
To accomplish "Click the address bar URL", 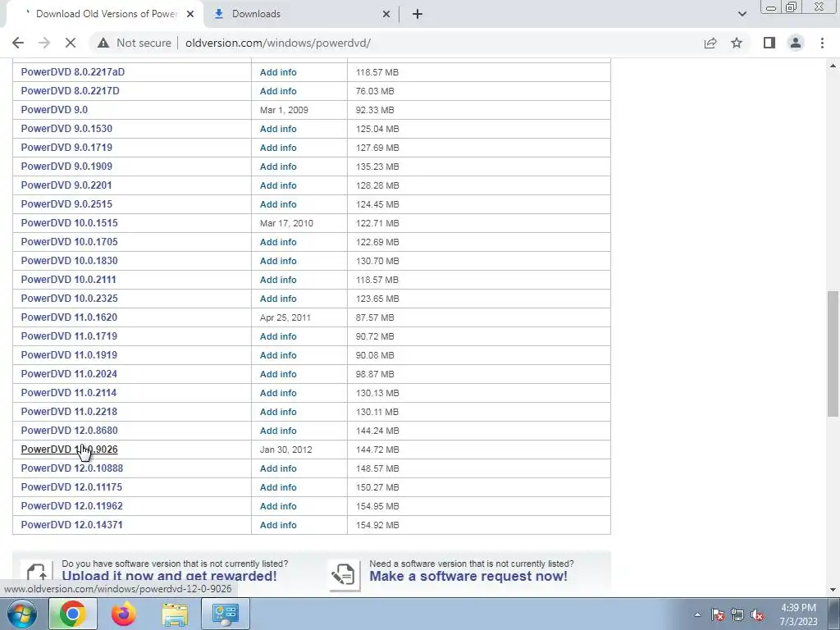I will [278, 43].
